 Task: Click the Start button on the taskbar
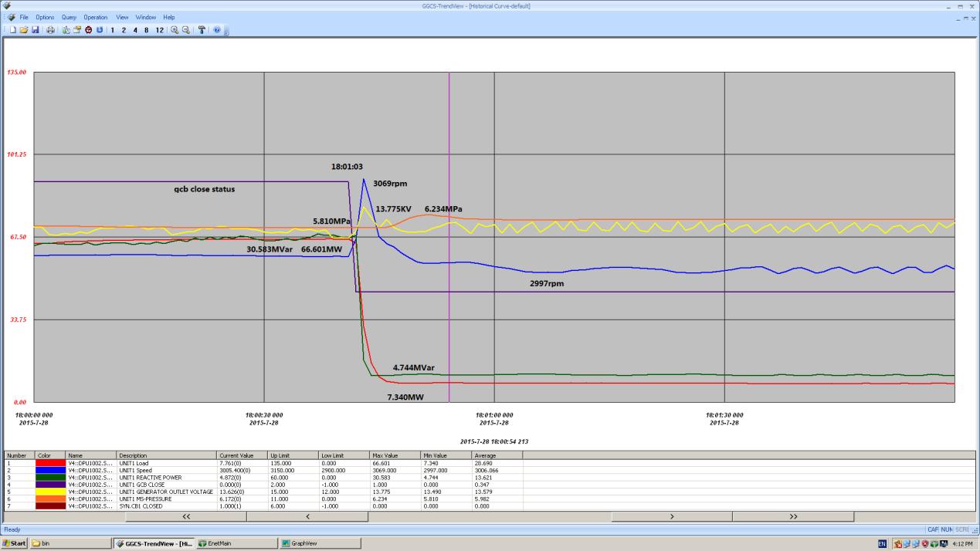coord(15,543)
